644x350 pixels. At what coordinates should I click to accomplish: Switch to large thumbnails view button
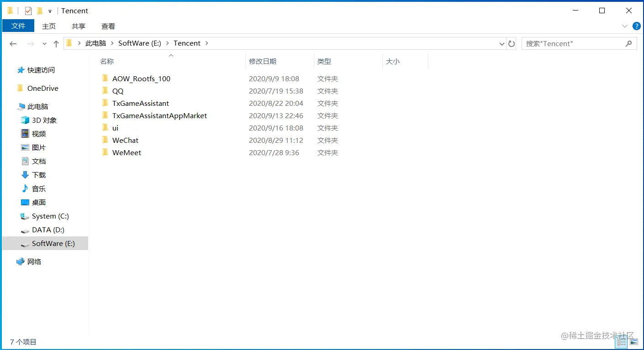(633, 342)
